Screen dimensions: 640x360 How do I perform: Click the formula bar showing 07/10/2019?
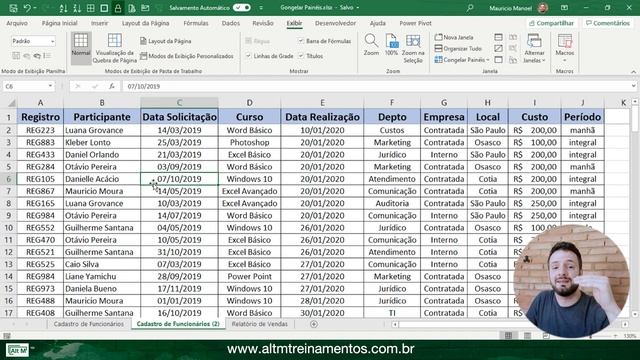click(376, 86)
